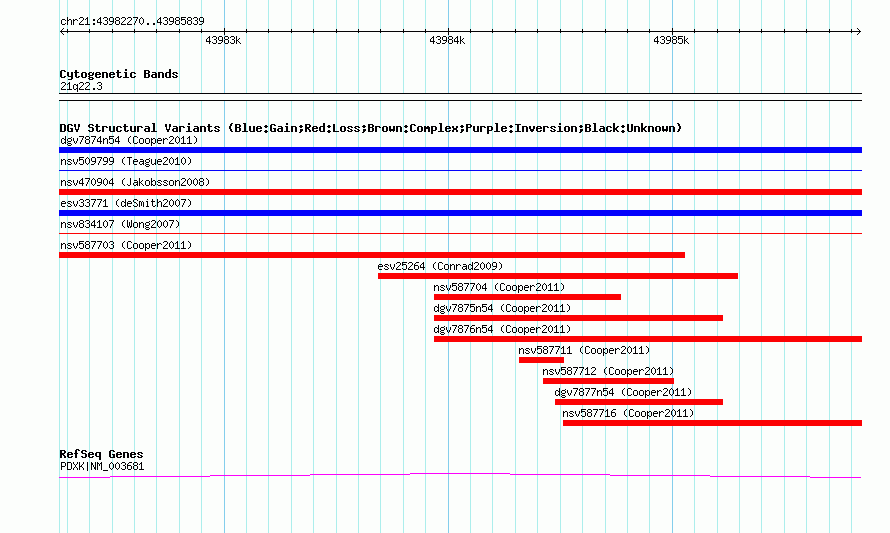
Task: Click the nsv587712 red loss bar
Action: click(x=608, y=381)
